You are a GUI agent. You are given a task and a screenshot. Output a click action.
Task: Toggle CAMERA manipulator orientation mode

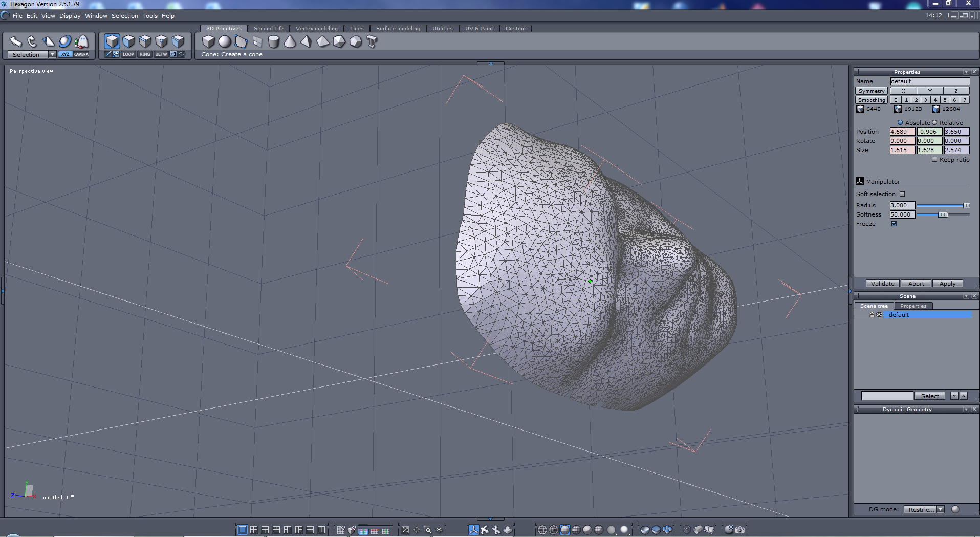pyautogui.click(x=81, y=54)
